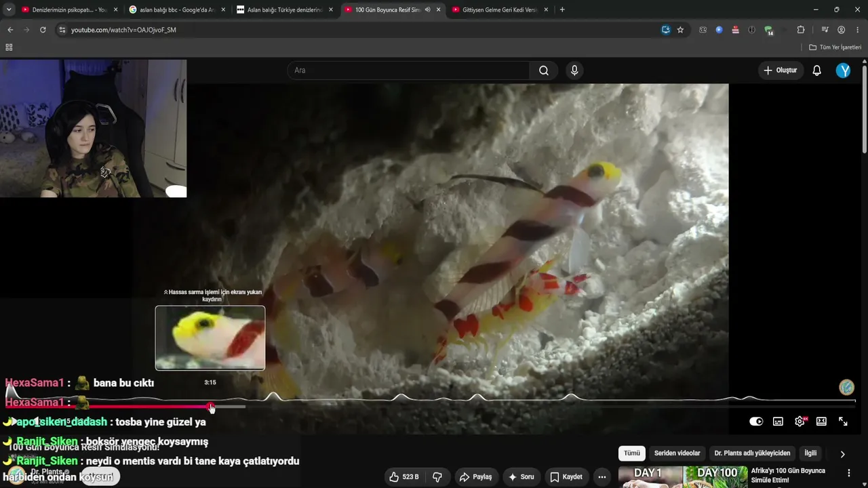Viewport: 868px width, 488px height.
Task: Select the Dr. Plants adlı yükleyiciden chip
Action: click(752, 453)
